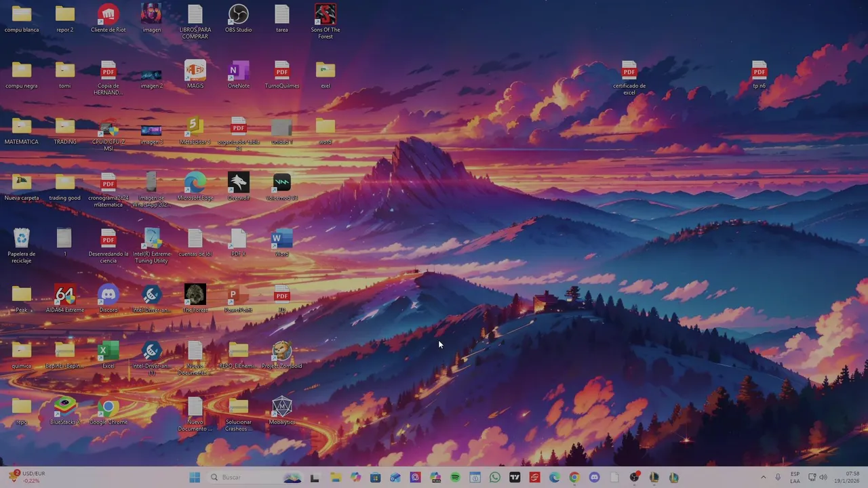Open Discord from the taskbar
Viewport: 868px width, 488px height.
(595, 477)
